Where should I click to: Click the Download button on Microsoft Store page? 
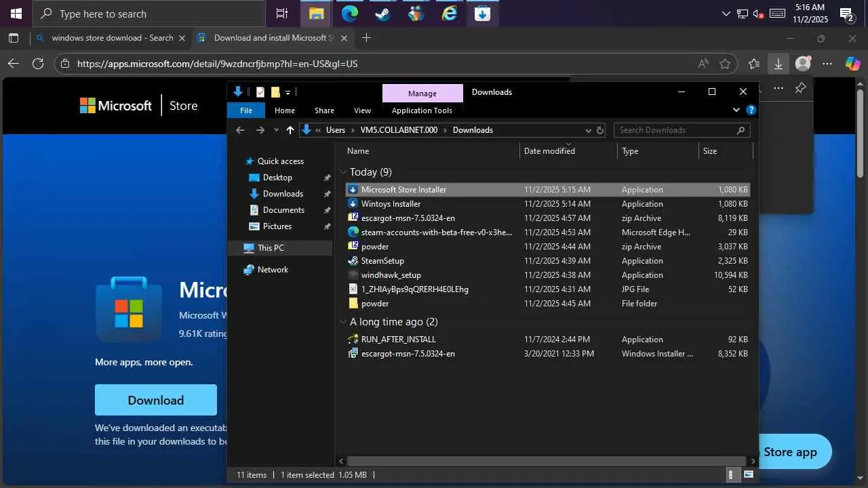coord(156,400)
